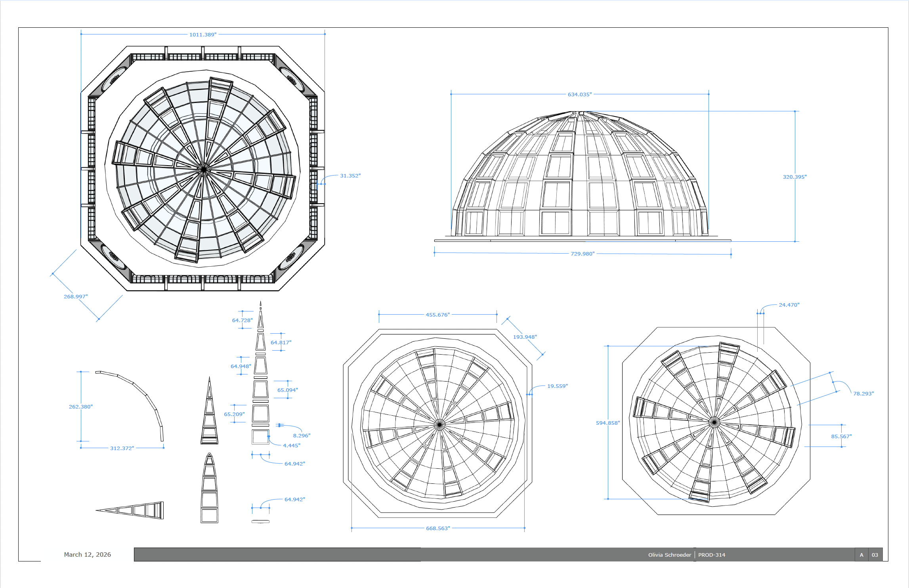This screenshot has width=909, height=588.
Task: Select the 320.395" height dimension
Action: point(794,177)
